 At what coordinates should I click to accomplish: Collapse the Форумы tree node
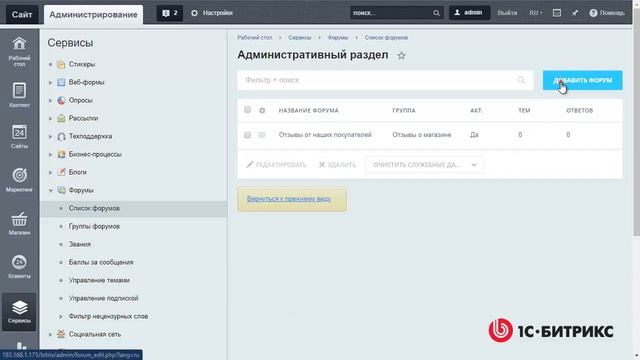pos(50,190)
